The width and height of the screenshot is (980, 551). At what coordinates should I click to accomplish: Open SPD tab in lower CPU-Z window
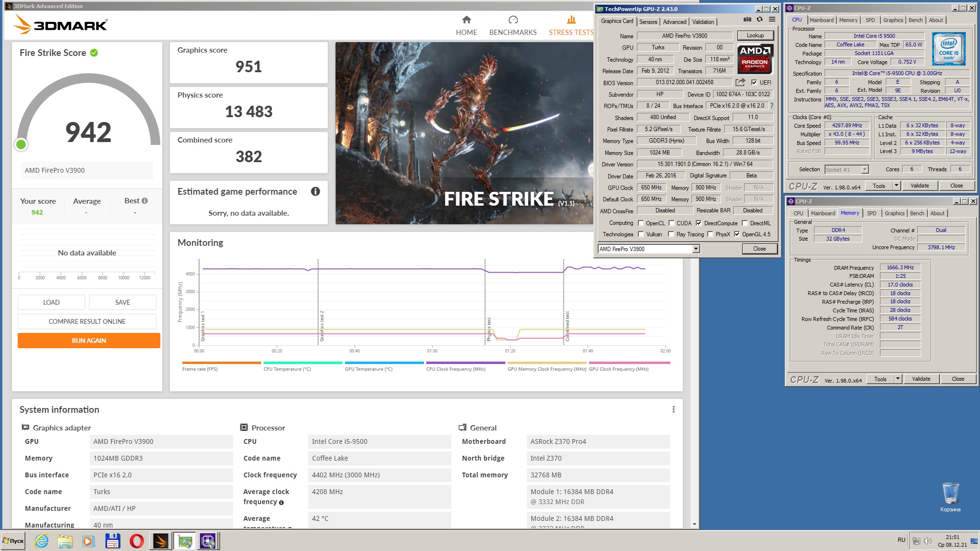(x=871, y=213)
